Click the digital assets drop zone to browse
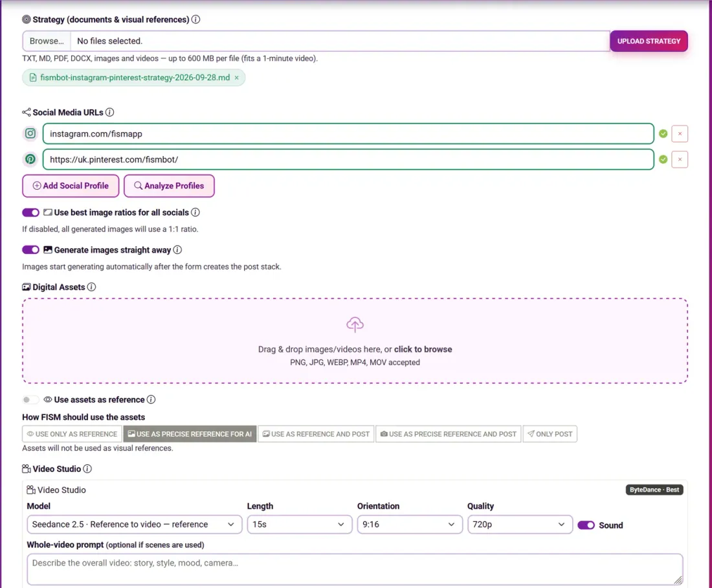The image size is (712, 588). tap(355, 341)
